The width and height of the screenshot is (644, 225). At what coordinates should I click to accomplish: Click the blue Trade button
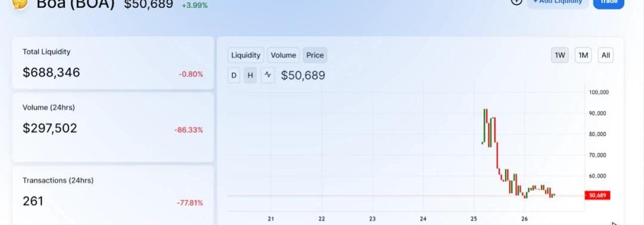[609, 2]
